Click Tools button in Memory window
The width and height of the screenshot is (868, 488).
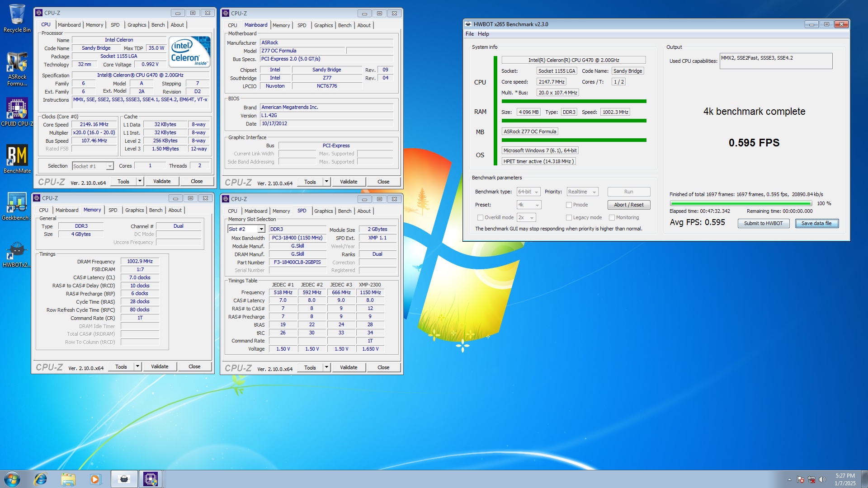click(121, 367)
